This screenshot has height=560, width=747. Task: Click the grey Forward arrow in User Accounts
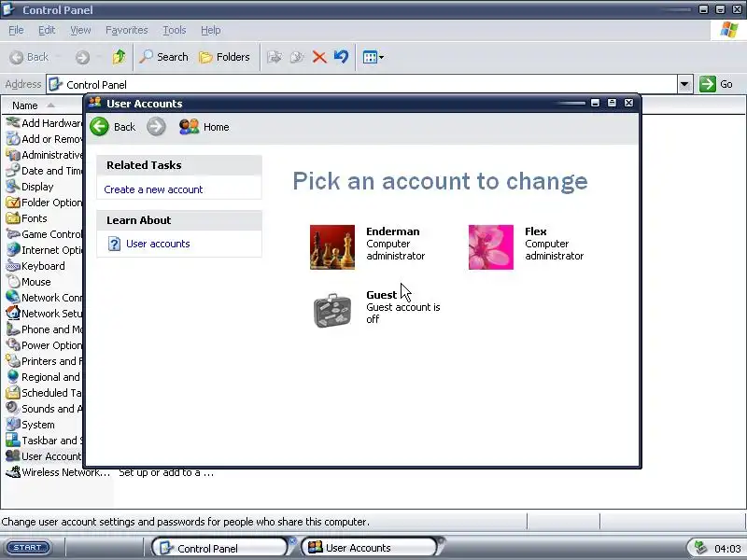(156, 127)
